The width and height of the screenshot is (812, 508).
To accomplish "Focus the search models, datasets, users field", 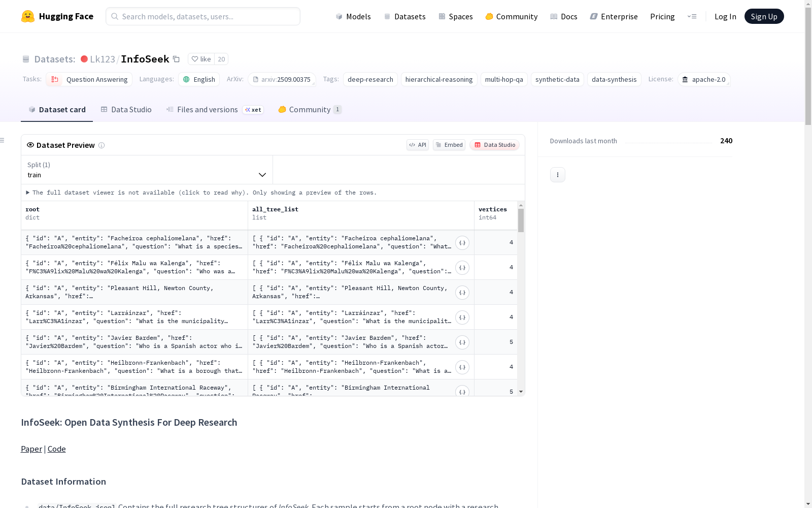I will click(x=203, y=16).
